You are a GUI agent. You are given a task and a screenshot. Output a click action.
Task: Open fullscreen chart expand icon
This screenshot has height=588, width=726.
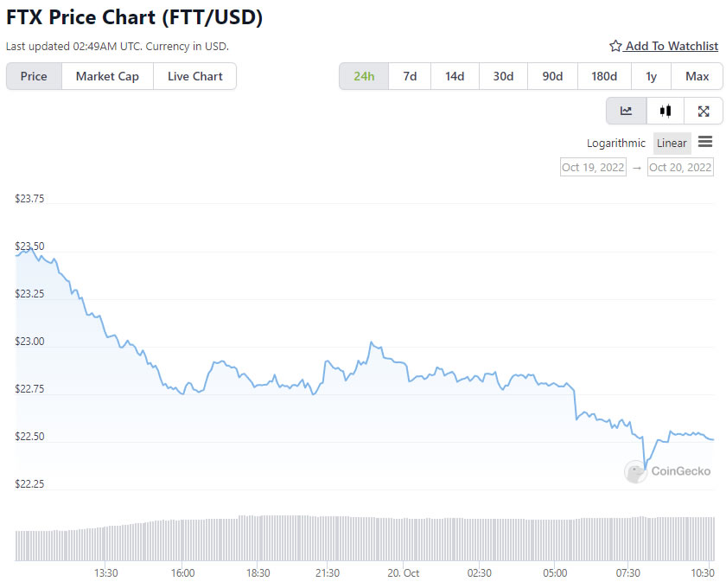pyautogui.click(x=704, y=111)
